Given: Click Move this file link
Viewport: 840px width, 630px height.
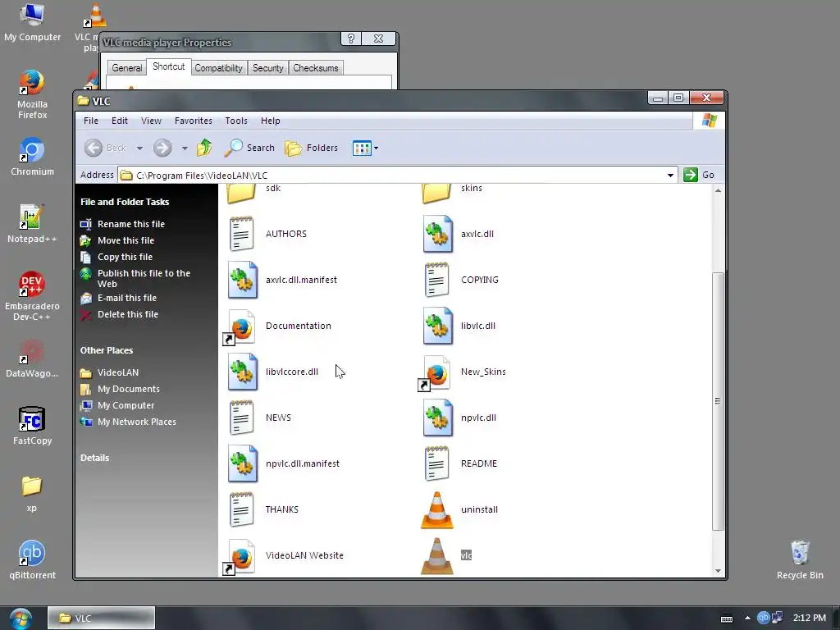Looking at the screenshot, I should coord(126,240).
